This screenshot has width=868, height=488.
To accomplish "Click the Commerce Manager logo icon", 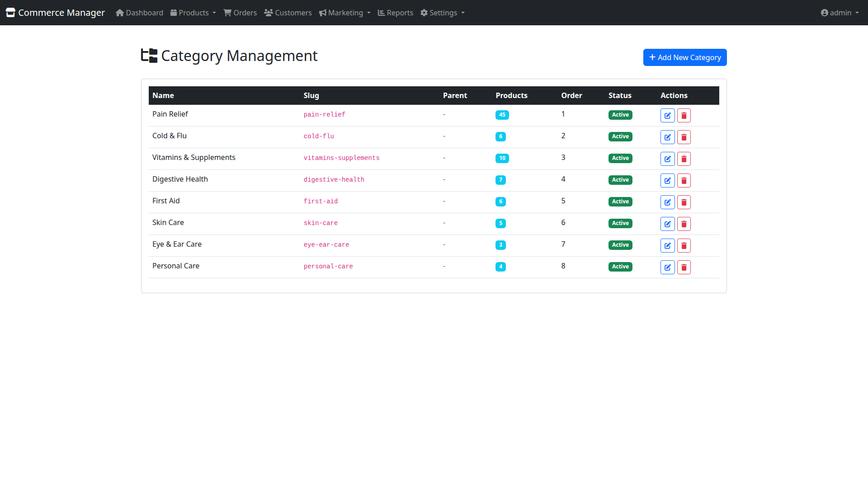I will [10, 12].
